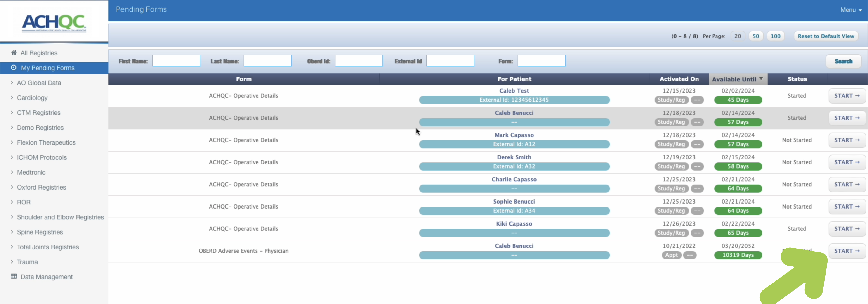This screenshot has width=868, height=304.
Task: Expand the Cardiology registry group
Action: click(32, 98)
